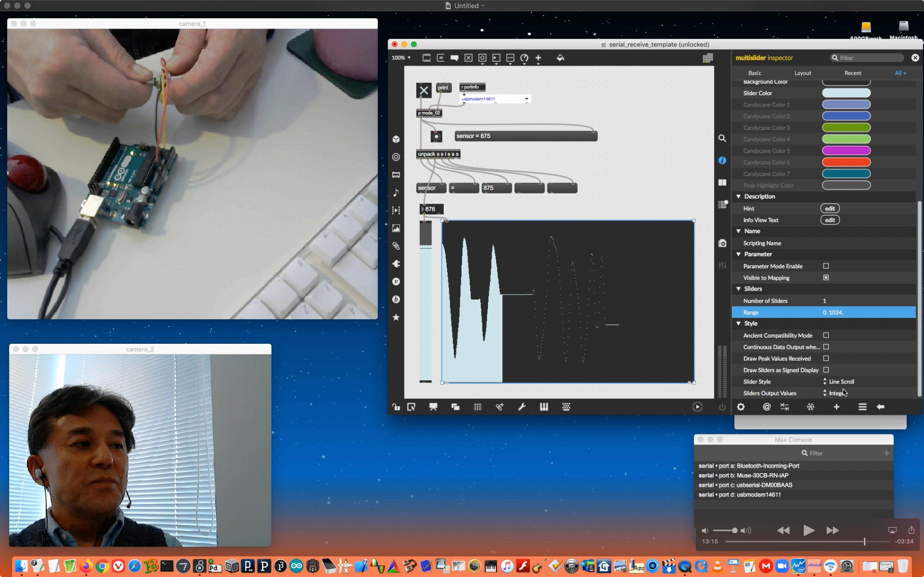
Task: Toggle presentation mode in the bottom toolbar
Action: 433,407
